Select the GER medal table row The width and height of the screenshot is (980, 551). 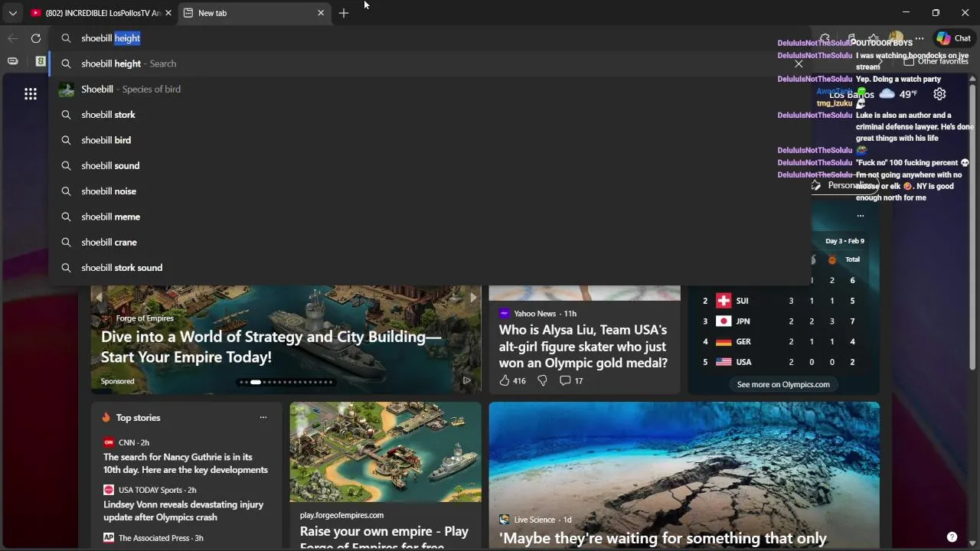[x=783, y=341]
